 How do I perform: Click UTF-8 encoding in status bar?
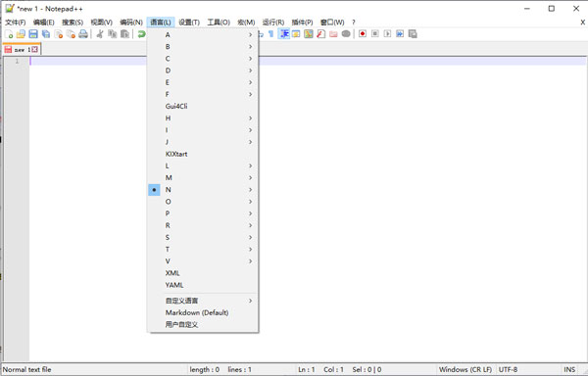[508, 369]
